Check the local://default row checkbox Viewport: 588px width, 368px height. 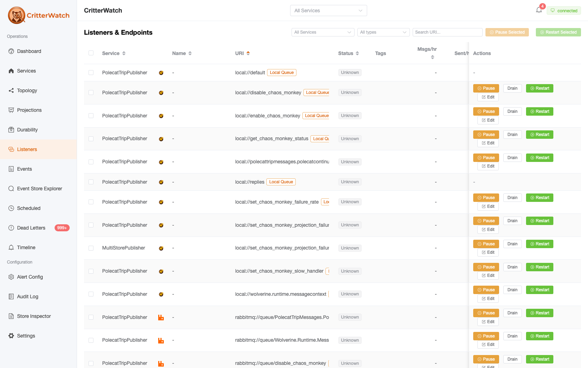91,73
